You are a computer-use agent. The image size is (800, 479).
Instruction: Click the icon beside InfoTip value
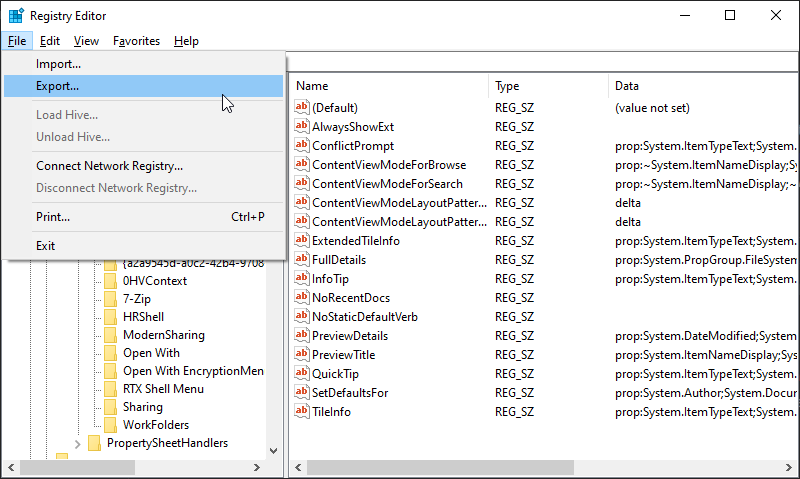pos(302,278)
